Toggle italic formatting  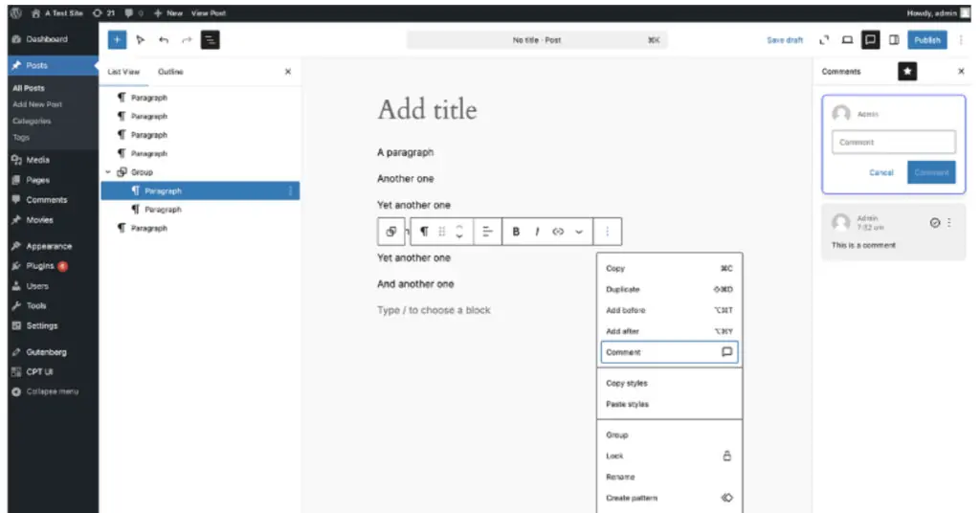coord(537,232)
